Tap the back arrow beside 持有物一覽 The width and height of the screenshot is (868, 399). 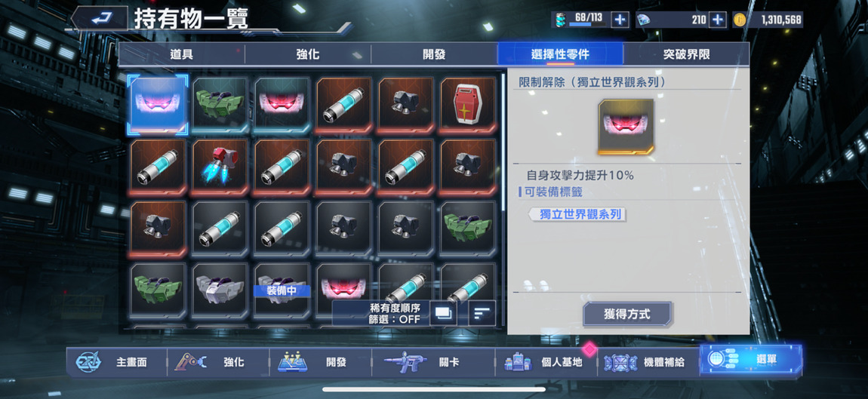tap(100, 19)
